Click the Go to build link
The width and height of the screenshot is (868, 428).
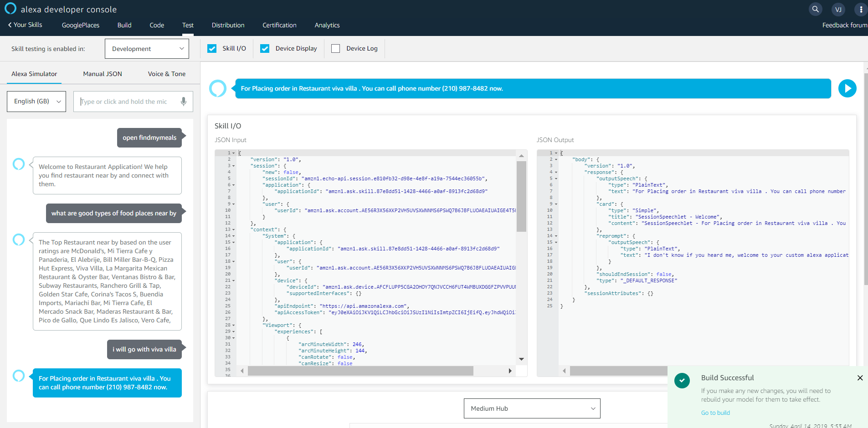715,413
